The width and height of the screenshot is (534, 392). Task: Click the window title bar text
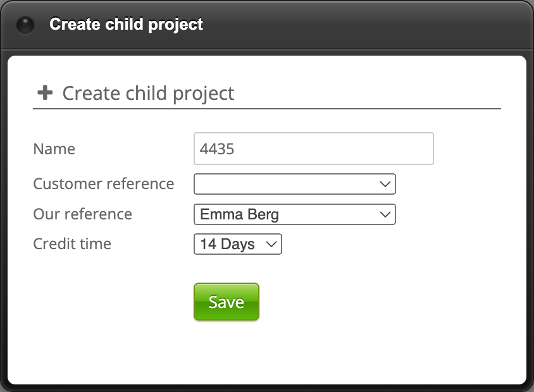(x=127, y=25)
